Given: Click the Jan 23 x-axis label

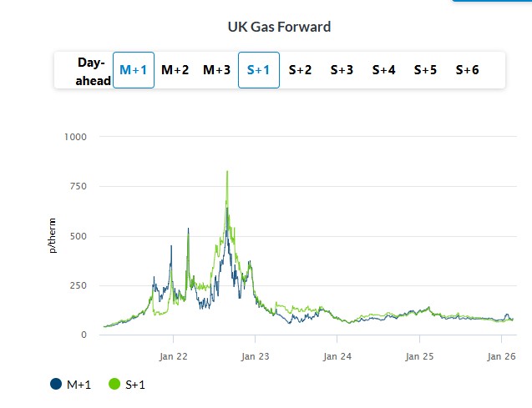Looking at the screenshot, I should [x=255, y=355].
